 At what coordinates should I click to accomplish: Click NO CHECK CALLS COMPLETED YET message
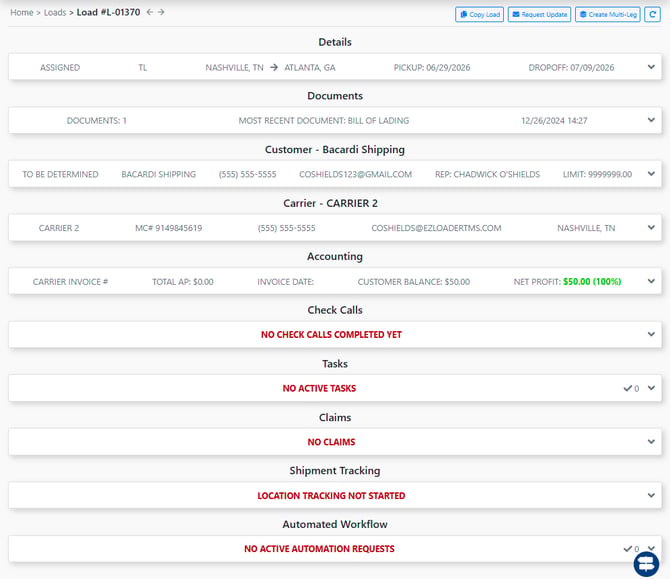click(x=331, y=335)
